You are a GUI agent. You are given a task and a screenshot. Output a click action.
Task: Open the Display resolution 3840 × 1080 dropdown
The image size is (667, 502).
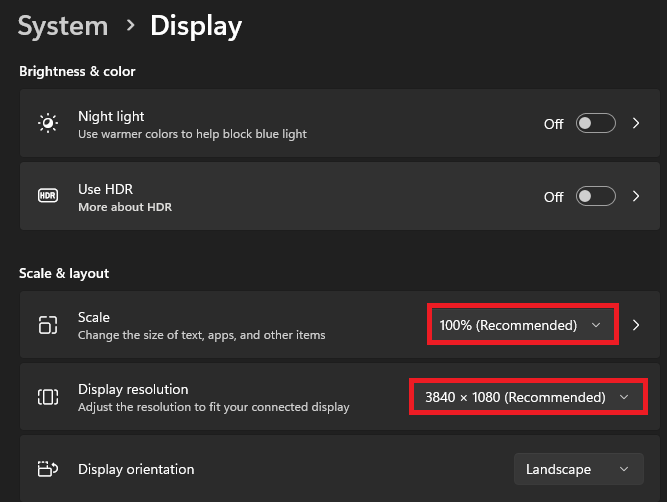527,397
